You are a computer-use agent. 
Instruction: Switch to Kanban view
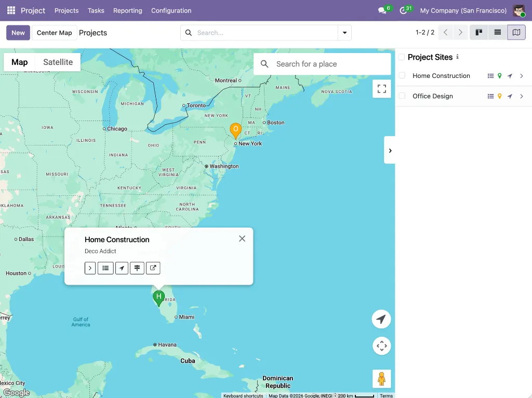click(x=478, y=33)
